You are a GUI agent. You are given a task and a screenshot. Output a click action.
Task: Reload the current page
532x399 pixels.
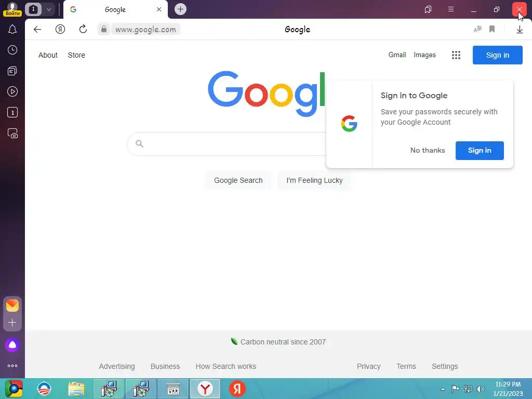click(x=83, y=29)
